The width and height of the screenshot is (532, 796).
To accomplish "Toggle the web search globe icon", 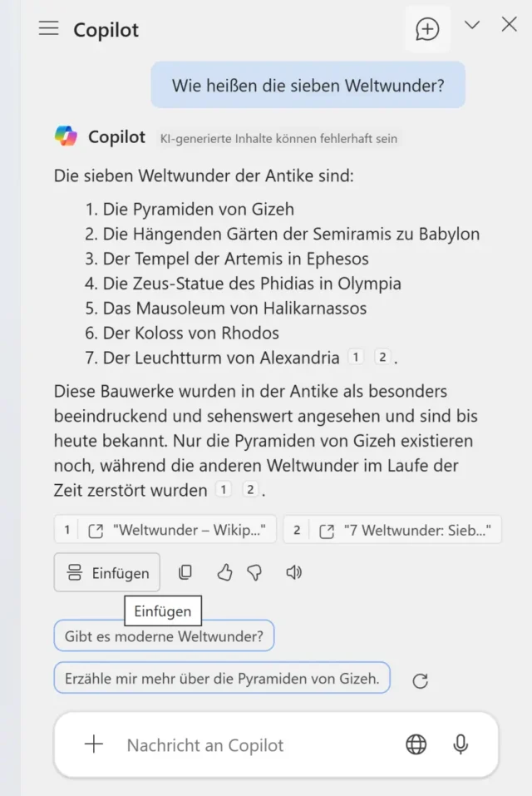I will click(x=416, y=744).
